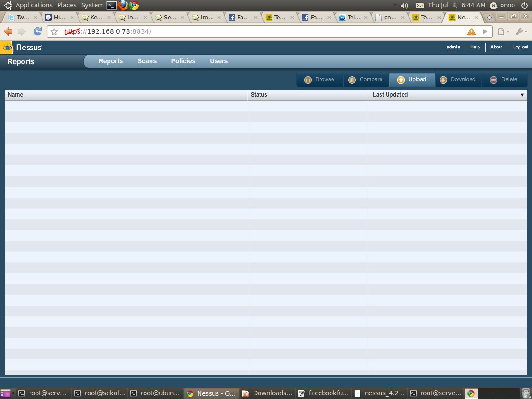Viewport: 532px width, 399px height.
Task: Open the mail envelope indicator
Action: (x=420, y=6)
